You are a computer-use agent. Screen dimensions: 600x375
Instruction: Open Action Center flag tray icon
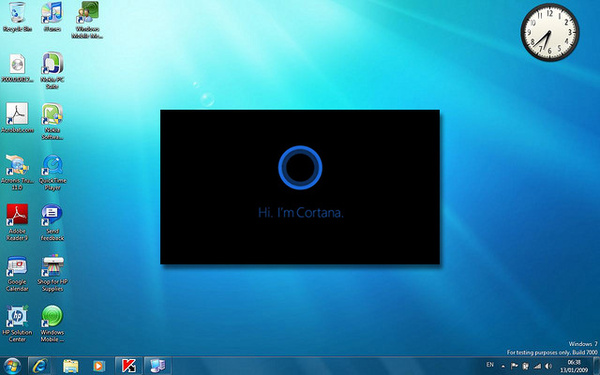pos(514,366)
